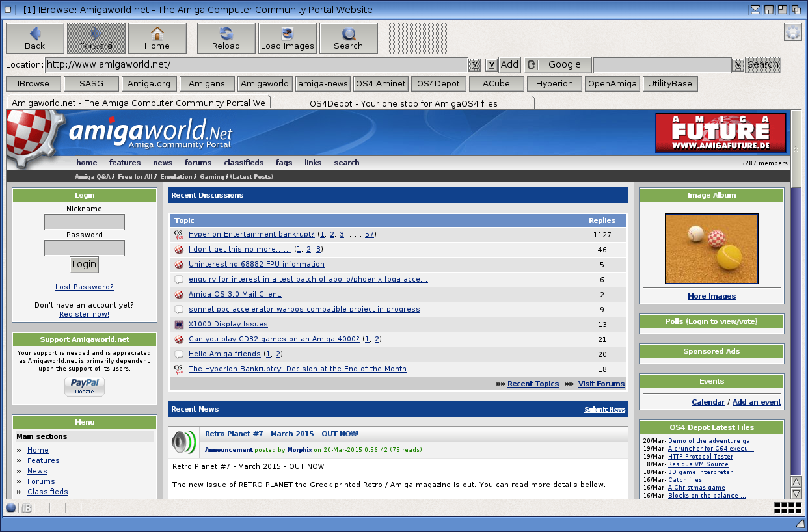808x532 pixels.
Task: Click the Login button in Login panel
Action: [x=84, y=264]
